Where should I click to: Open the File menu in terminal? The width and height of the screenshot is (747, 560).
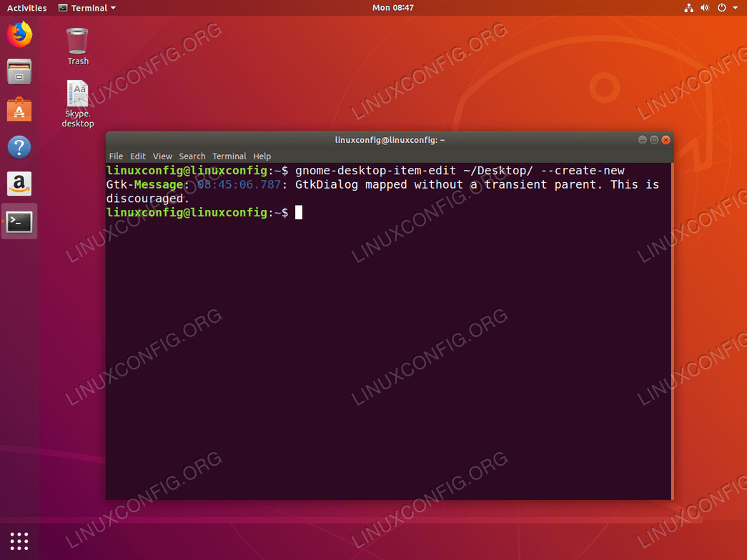(x=116, y=156)
